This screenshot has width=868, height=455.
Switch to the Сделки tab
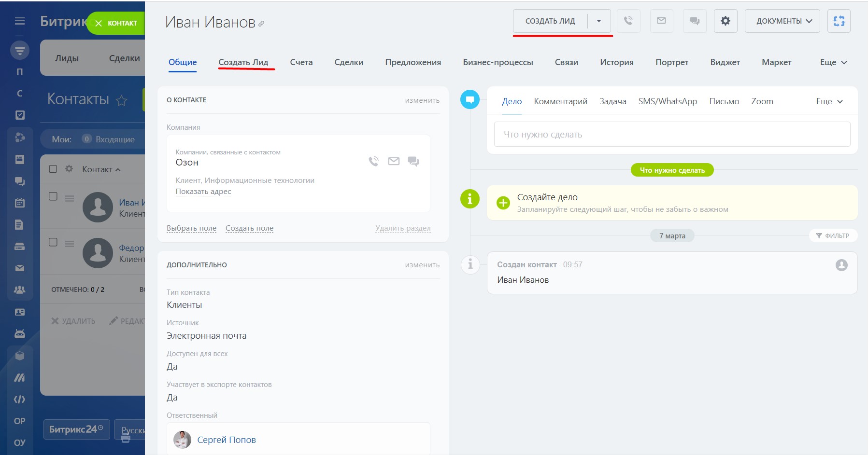[x=348, y=62]
